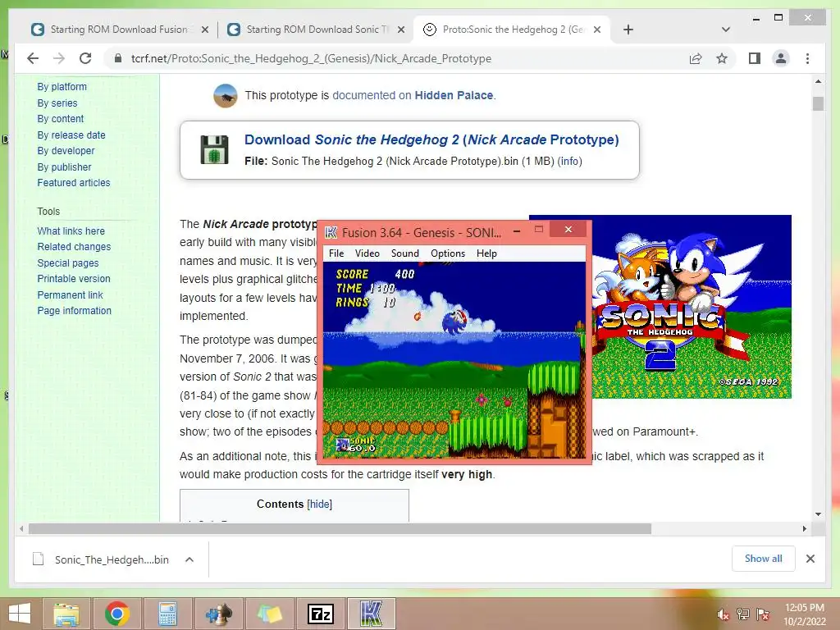Open 7-Zip taskbar icon
The height and width of the screenshot is (630, 840).
pyautogui.click(x=321, y=614)
